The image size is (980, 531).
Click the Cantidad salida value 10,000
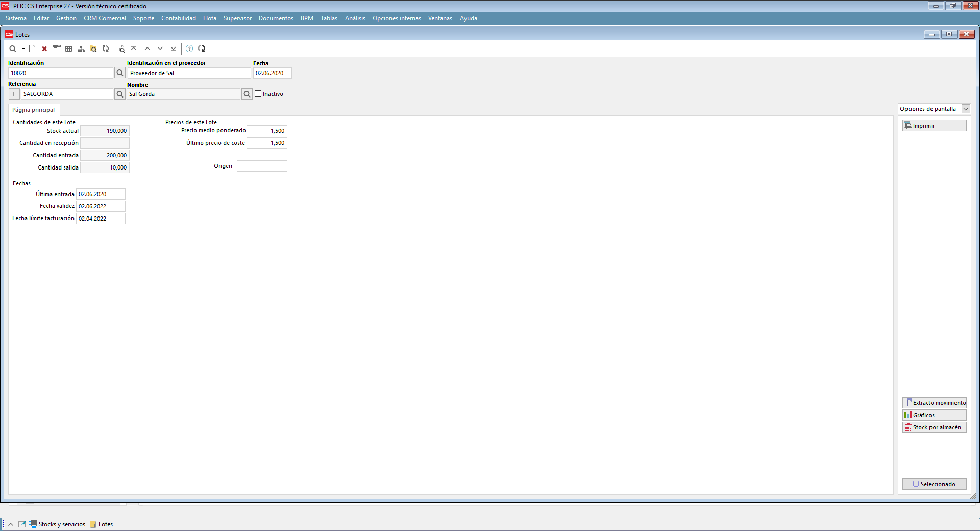point(105,167)
